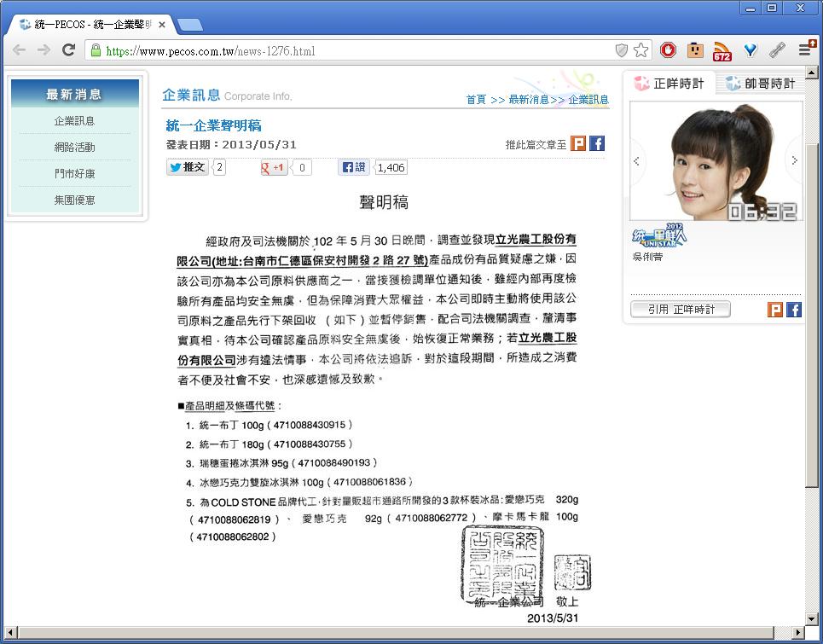Share article to Facebook icon beside Plurk
823x644 pixels.
pyautogui.click(x=597, y=143)
